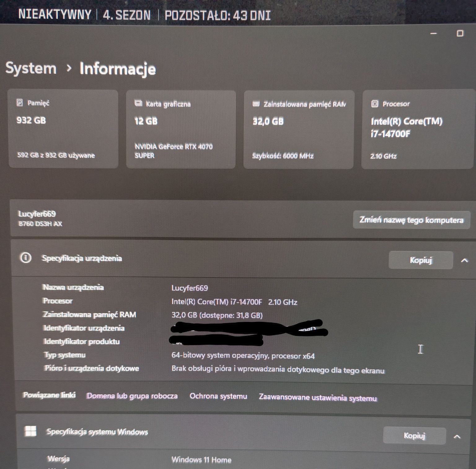The width and height of the screenshot is (476, 469).
Task: Open the Procesor i7-14700F card
Action: point(418,129)
